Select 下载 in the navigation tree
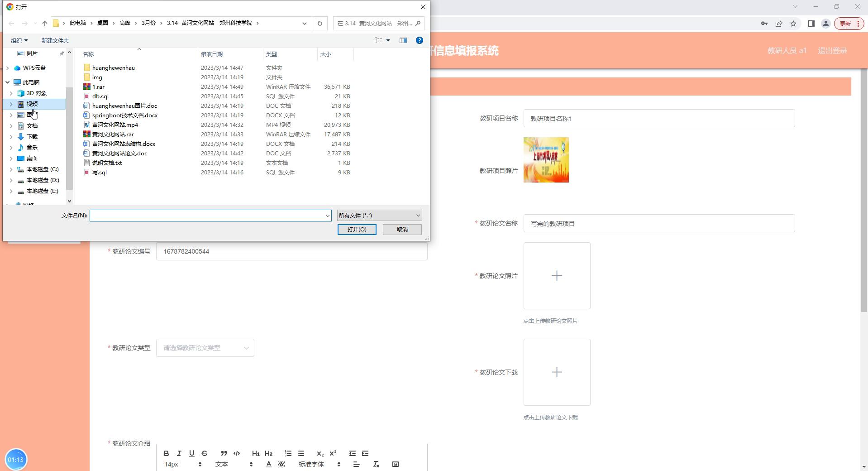868x471 pixels. 32,137
